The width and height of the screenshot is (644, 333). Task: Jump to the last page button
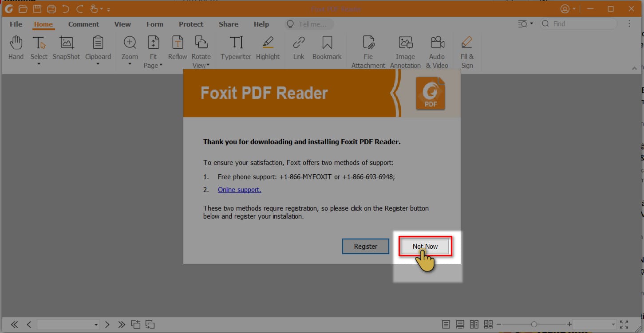click(x=122, y=325)
